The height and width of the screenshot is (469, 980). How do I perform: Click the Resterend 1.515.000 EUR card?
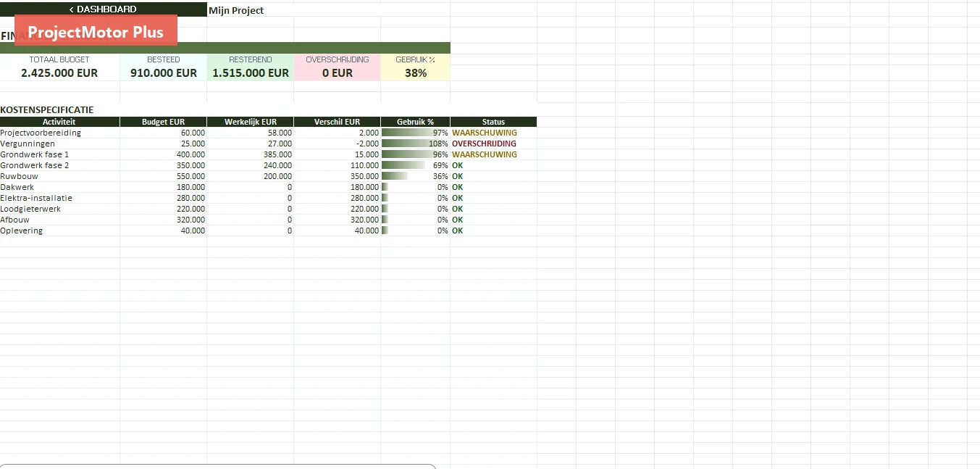tap(250, 67)
